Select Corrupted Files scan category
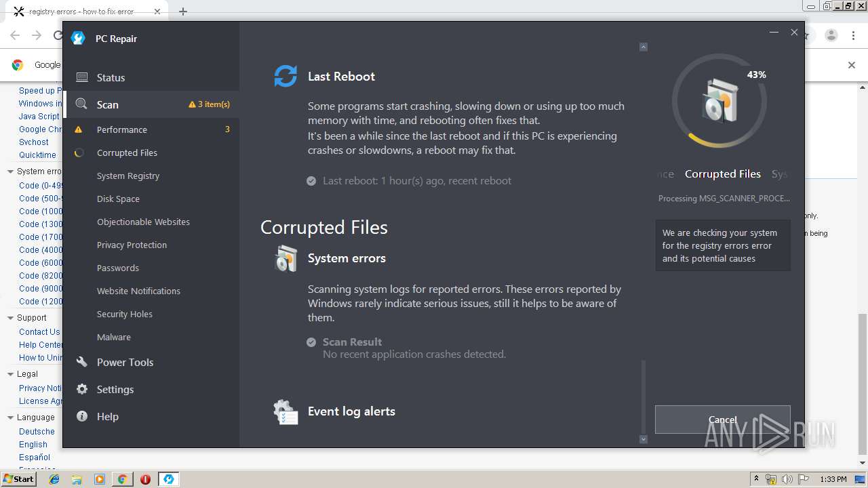The image size is (868, 488). (x=151, y=152)
